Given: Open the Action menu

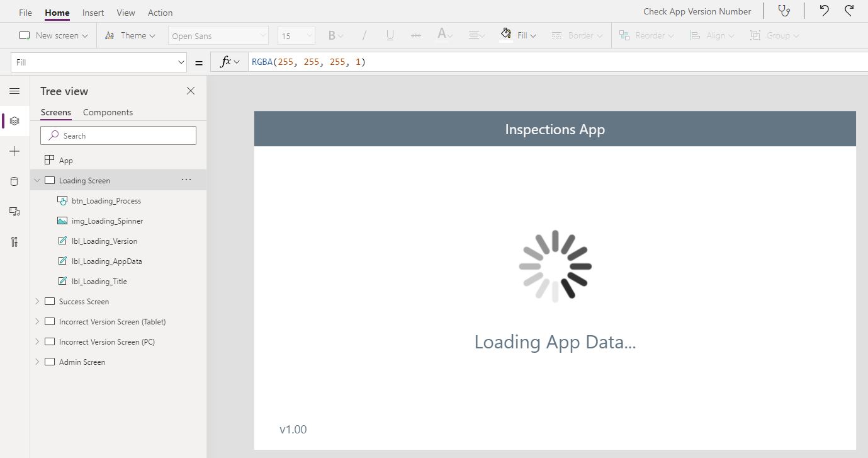Looking at the screenshot, I should coord(160,12).
